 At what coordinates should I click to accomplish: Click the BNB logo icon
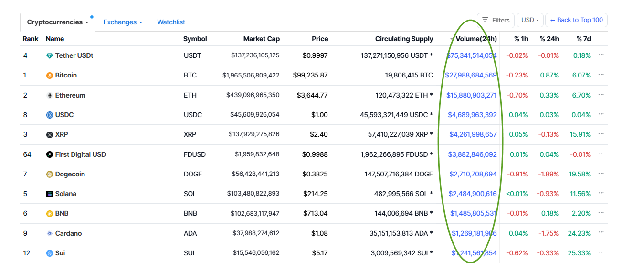(x=50, y=214)
